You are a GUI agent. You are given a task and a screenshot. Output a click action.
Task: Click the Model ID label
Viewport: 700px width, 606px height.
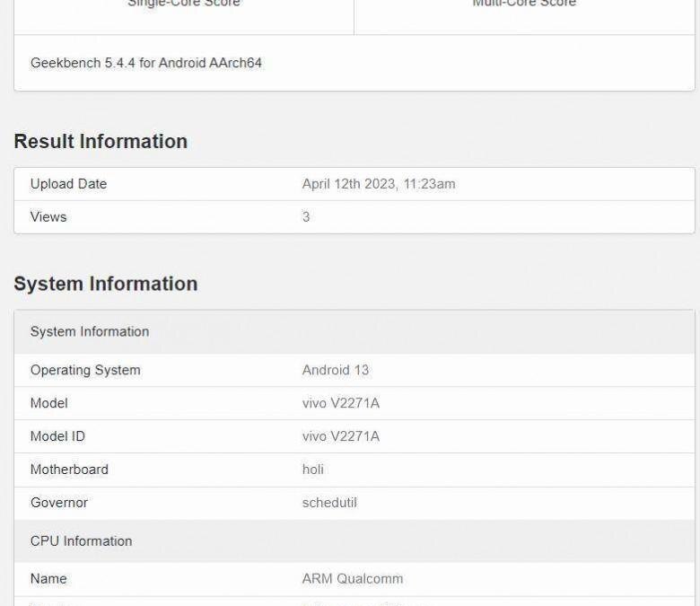[57, 437]
